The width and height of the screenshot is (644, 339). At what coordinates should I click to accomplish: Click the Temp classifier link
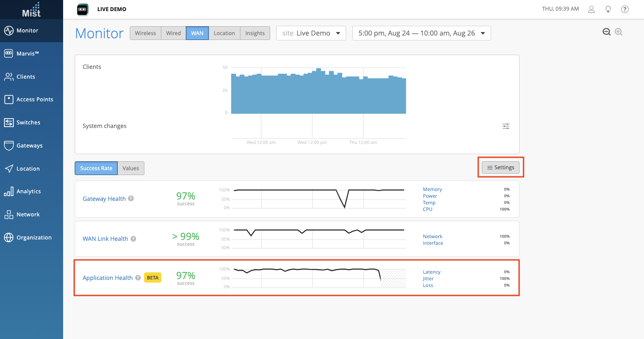[429, 203]
